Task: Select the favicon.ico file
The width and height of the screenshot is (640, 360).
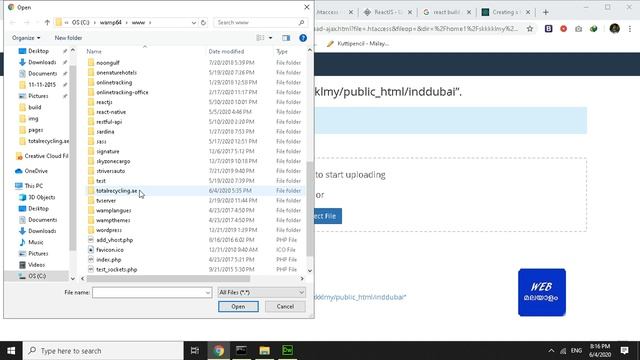Action: (110, 250)
